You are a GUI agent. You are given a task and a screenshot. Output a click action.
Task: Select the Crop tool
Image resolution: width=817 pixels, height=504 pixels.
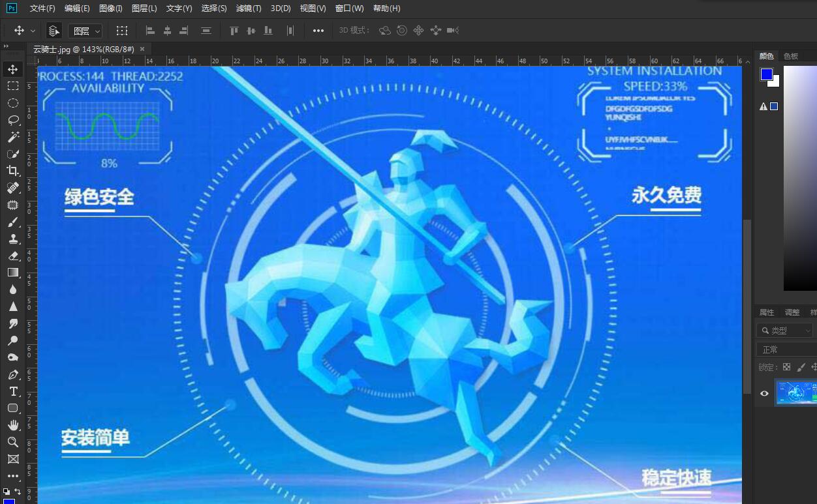click(x=13, y=171)
